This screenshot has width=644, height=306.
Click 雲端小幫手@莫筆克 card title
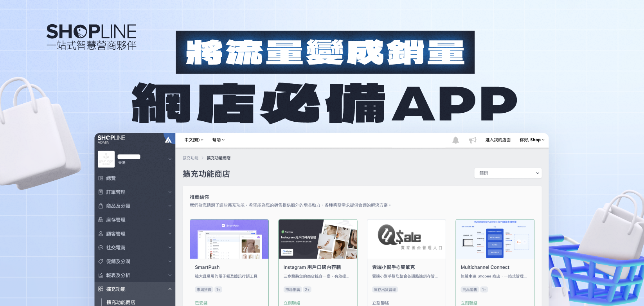click(x=393, y=267)
